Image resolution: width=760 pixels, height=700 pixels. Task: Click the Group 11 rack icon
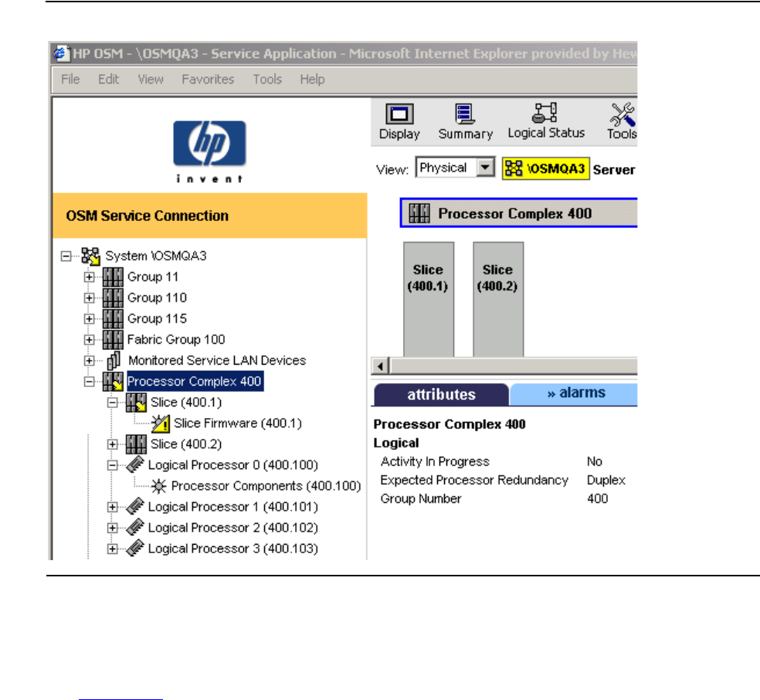coord(113,277)
